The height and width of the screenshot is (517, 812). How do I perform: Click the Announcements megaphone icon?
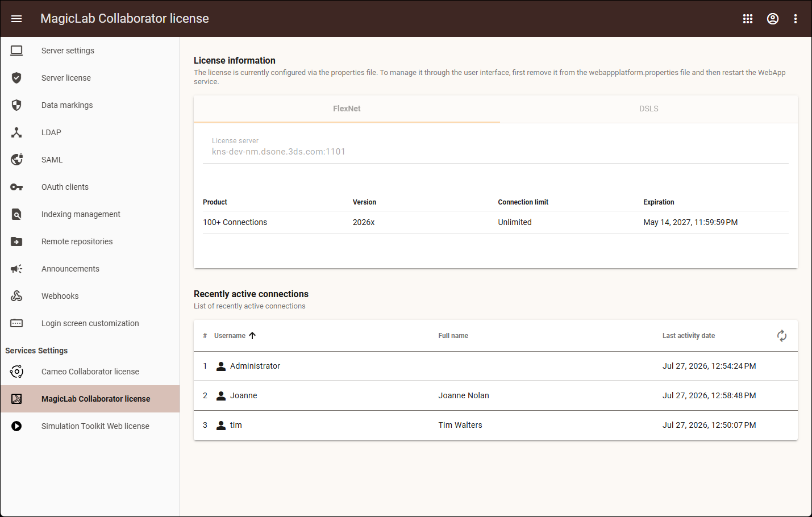coord(16,269)
